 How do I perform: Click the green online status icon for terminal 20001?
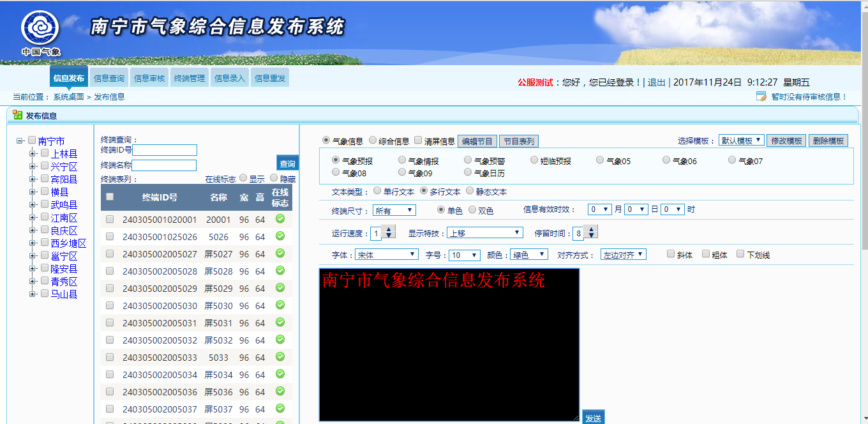click(279, 218)
